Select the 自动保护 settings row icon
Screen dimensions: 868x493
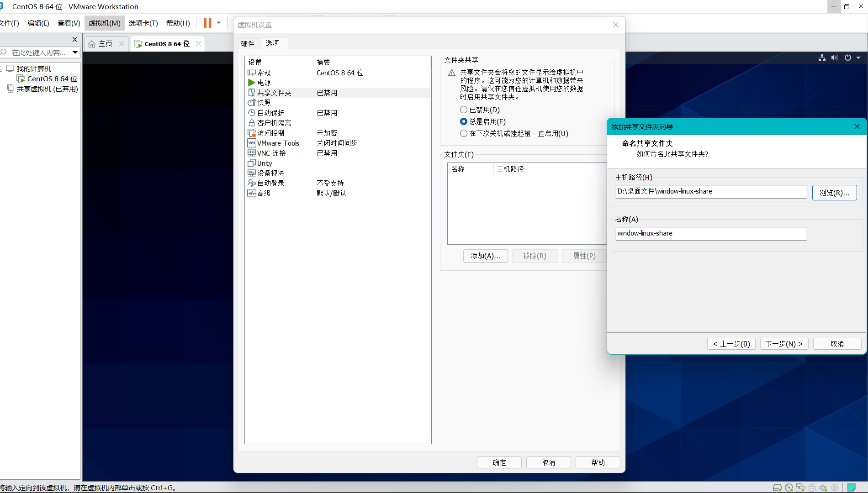click(x=251, y=113)
